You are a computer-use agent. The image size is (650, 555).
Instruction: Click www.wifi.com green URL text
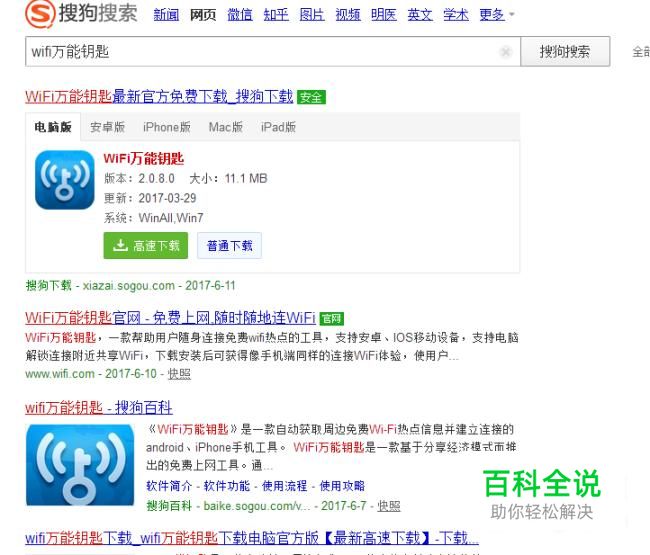(x=60, y=374)
